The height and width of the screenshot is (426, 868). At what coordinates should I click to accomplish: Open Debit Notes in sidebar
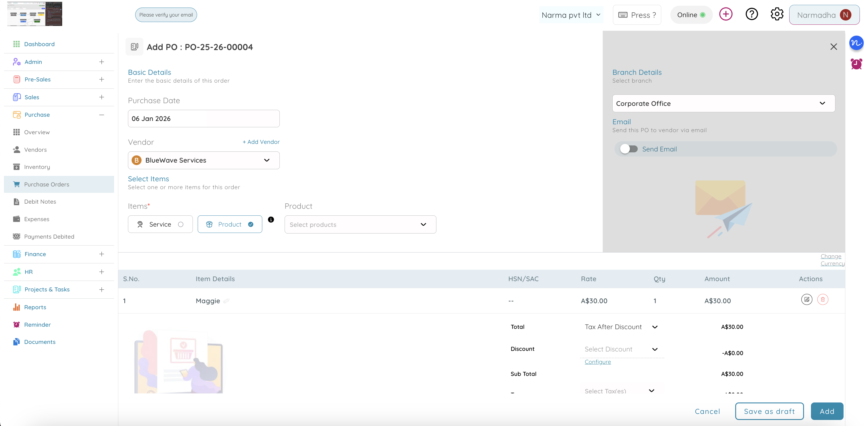[40, 202]
